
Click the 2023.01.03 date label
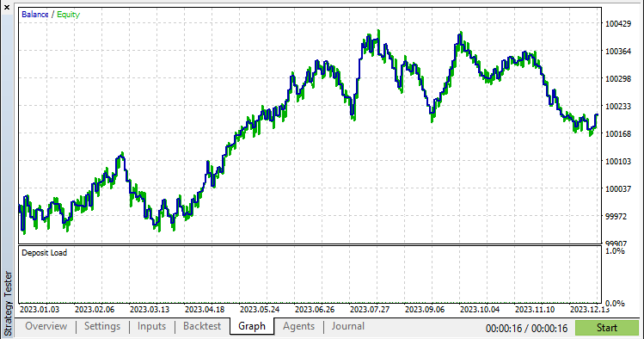coord(40,310)
